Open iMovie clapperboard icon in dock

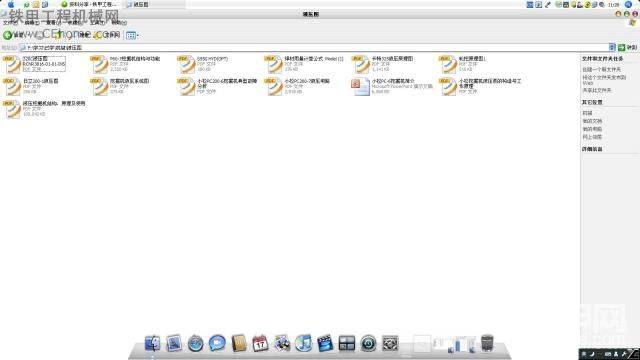pyautogui.click(x=325, y=343)
